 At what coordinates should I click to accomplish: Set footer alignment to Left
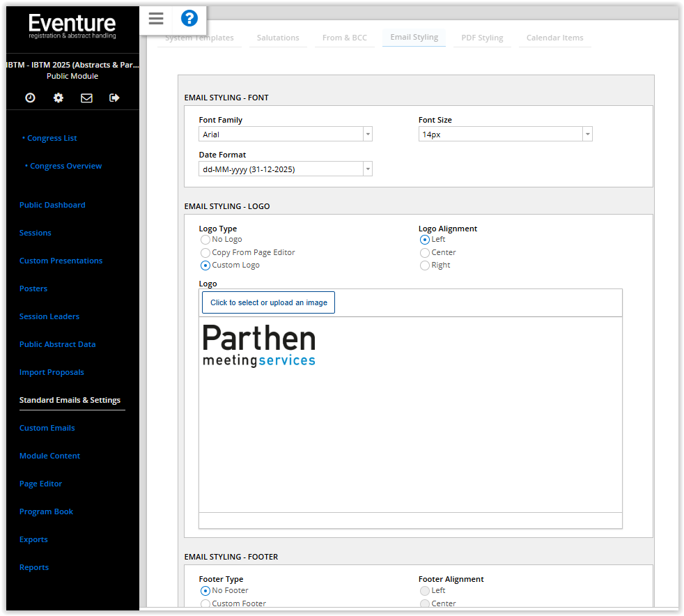point(424,591)
